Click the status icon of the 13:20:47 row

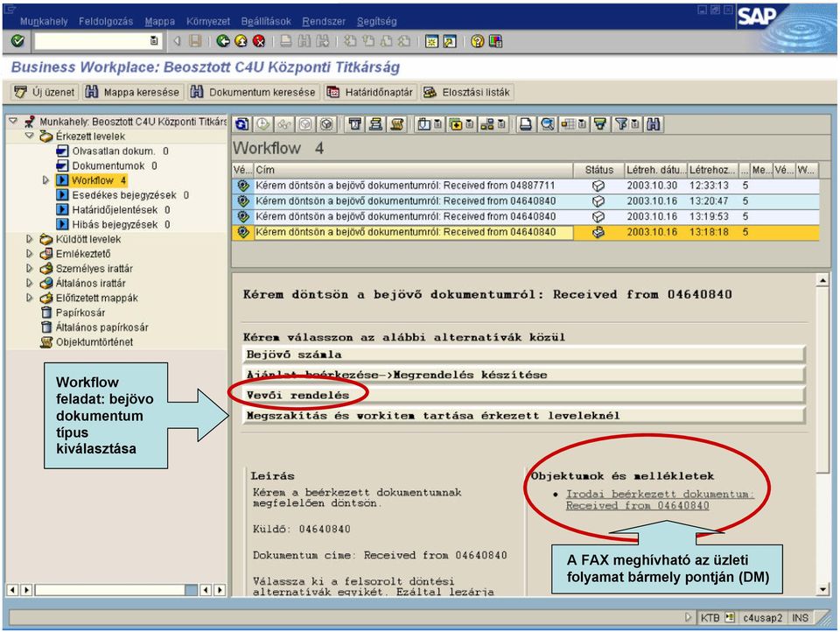click(598, 201)
